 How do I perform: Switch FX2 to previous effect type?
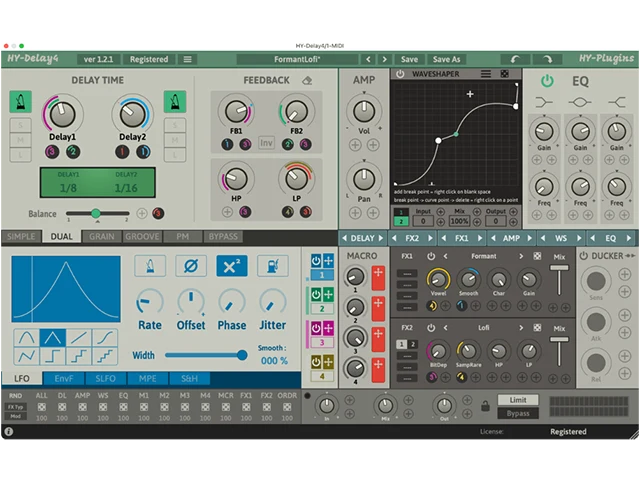tap(446, 328)
